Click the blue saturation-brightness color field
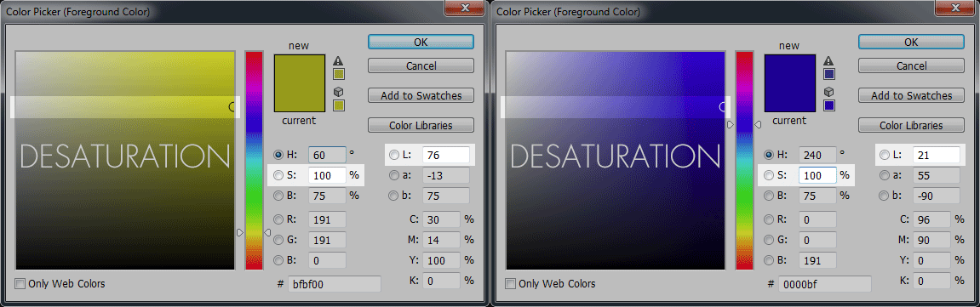 pyautogui.click(x=615, y=161)
